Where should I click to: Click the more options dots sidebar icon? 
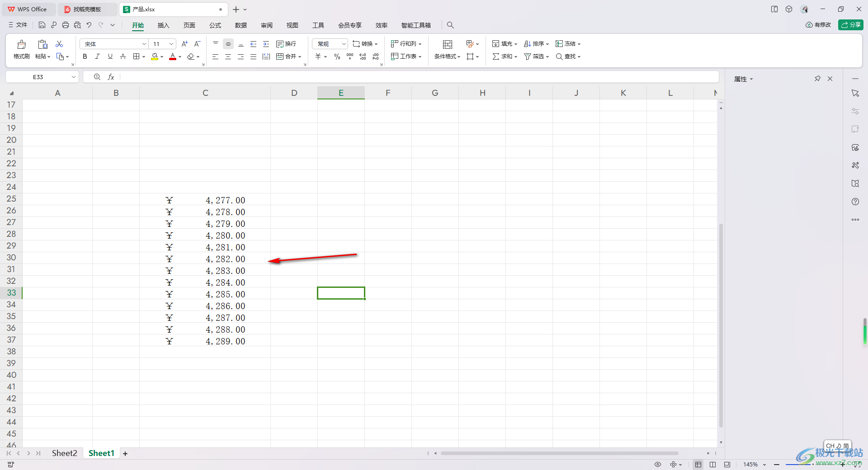click(x=855, y=220)
